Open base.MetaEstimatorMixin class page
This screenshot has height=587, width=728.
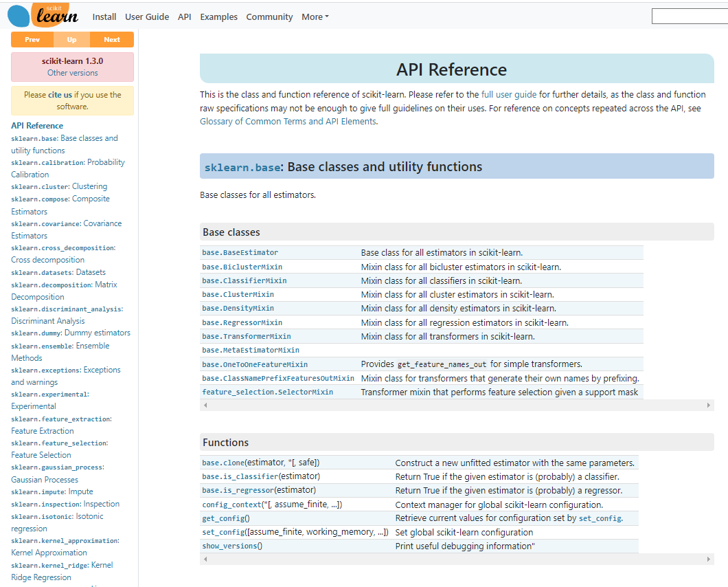point(251,350)
